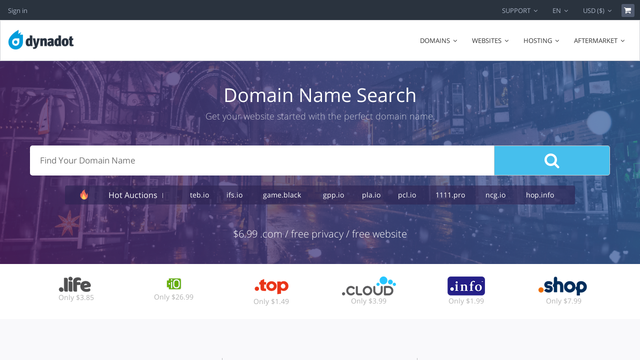
Task: Select the .shop domain logo
Action: tap(562, 286)
